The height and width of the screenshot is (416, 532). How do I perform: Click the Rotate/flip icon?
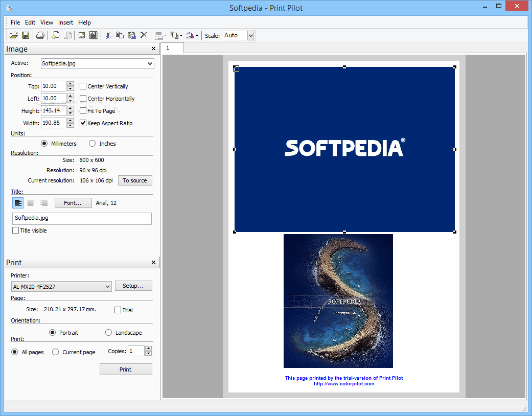point(190,35)
